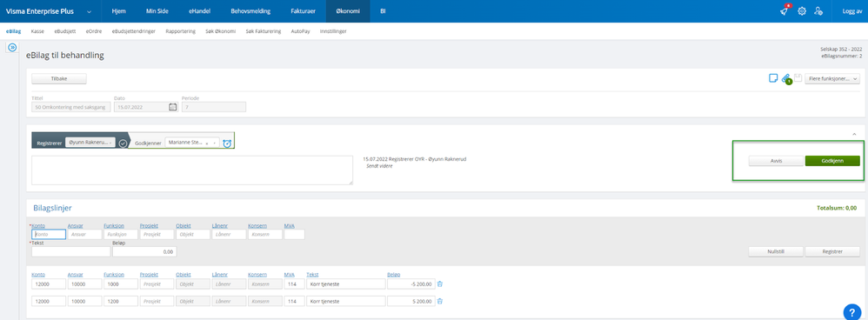
Task: Open Søk Økonomi submenu item
Action: point(221,31)
